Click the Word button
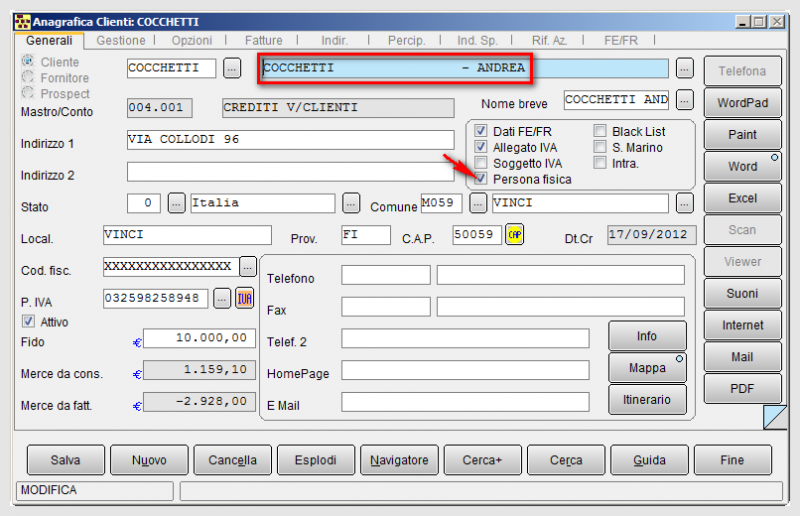800x516 pixels. 743,166
